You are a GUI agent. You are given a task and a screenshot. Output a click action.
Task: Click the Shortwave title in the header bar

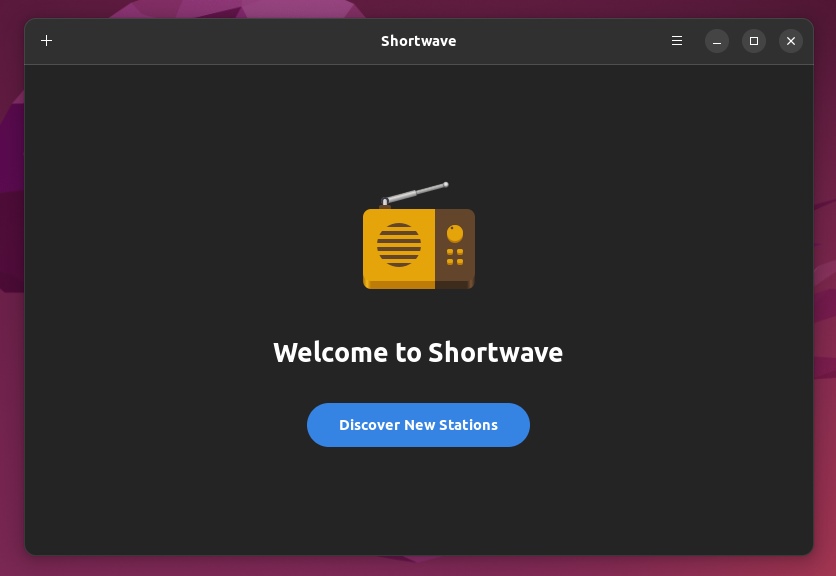click(x=418, y=41)
